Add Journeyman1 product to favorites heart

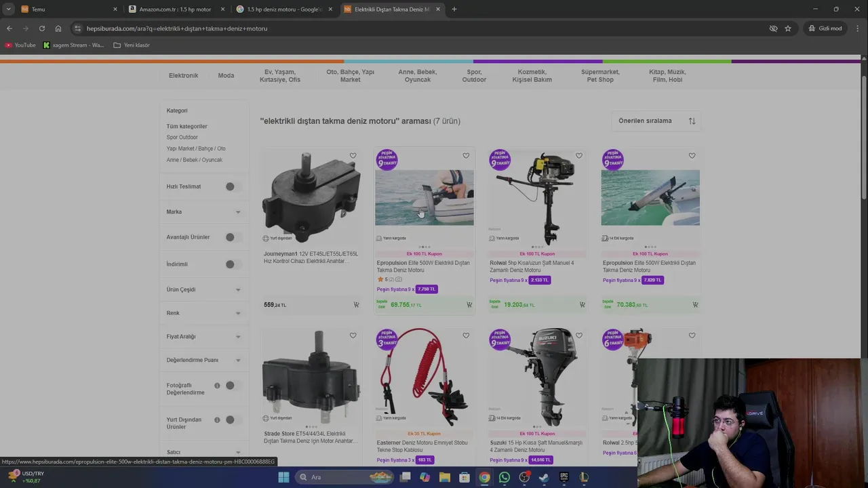coord(353,156)
